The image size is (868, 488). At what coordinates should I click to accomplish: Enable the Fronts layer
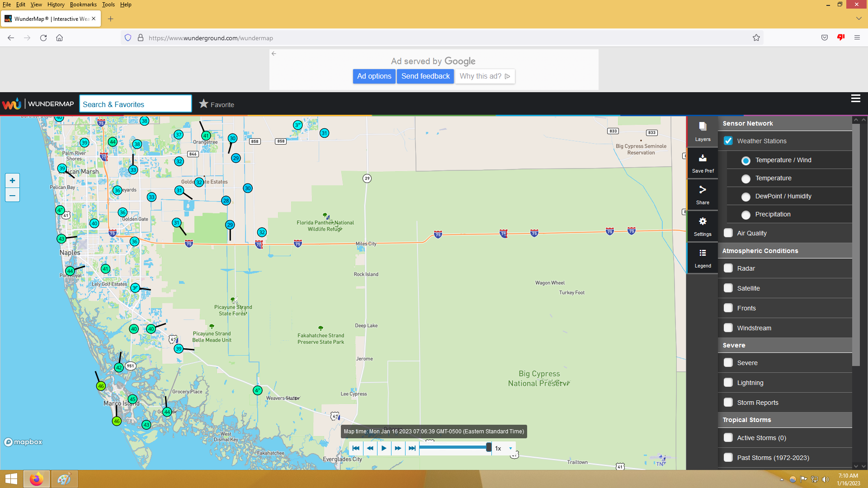tap(728, 308)
